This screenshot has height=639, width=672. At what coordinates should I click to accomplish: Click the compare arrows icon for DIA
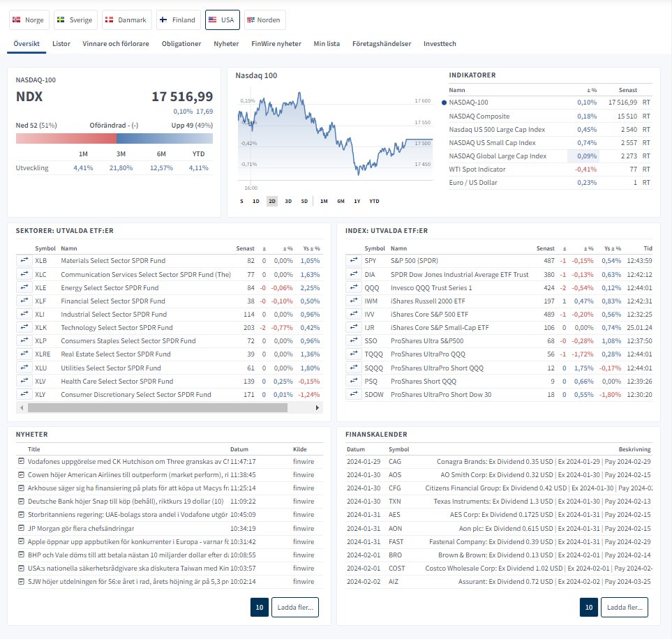354,274
